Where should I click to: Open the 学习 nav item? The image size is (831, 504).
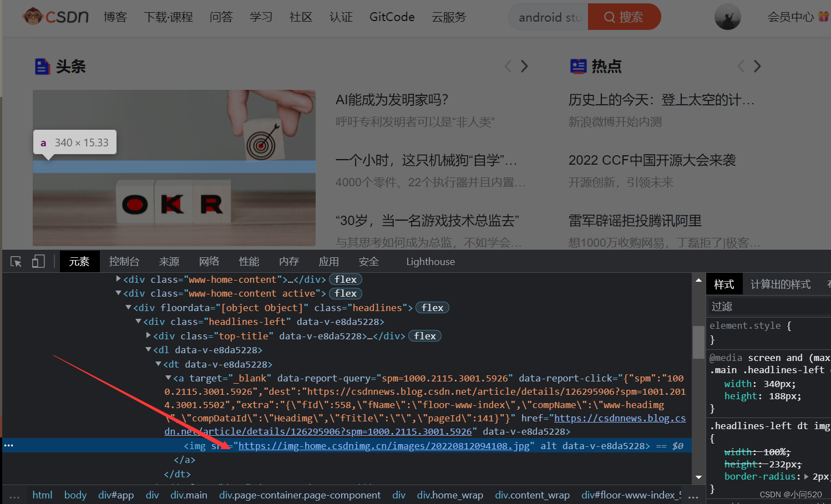point(261,17)
